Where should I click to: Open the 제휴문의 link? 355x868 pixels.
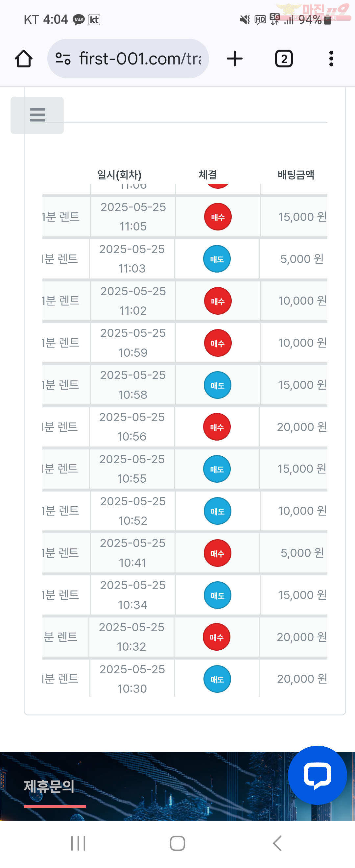pyautogui.click(x=49, y=787)
